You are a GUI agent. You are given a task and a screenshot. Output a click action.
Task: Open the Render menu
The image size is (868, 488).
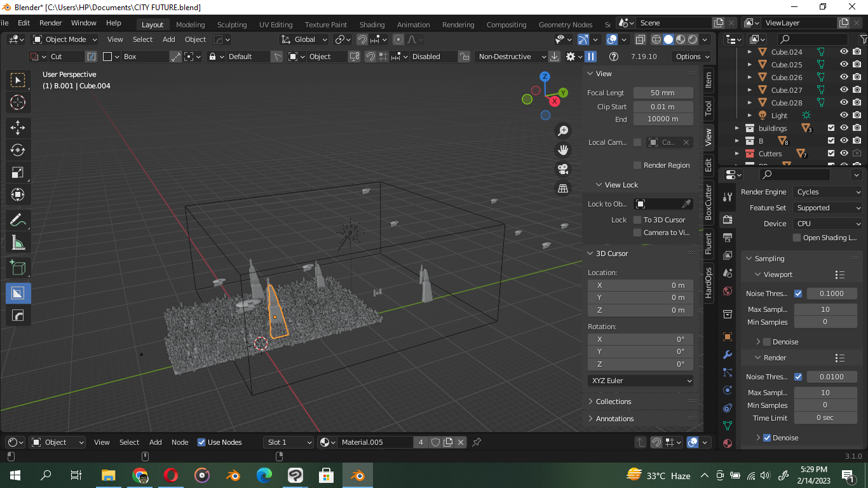pyautogui.click(x=50, y=22)
